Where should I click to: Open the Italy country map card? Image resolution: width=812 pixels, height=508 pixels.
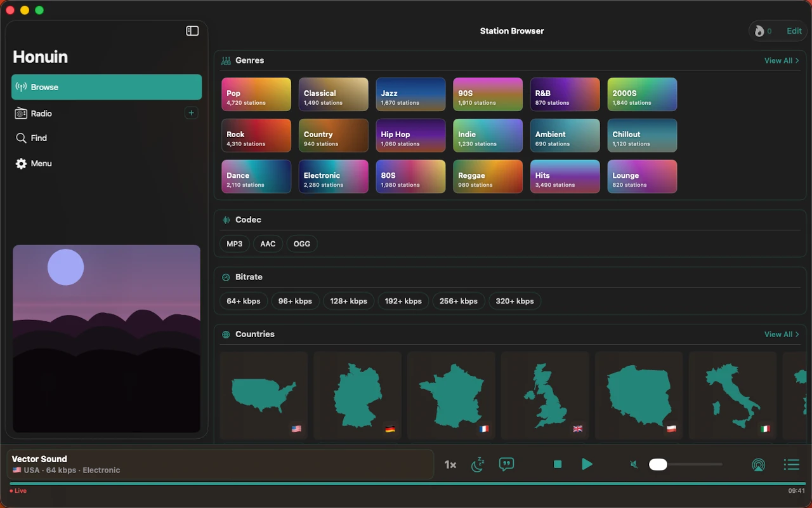[733, 395]
